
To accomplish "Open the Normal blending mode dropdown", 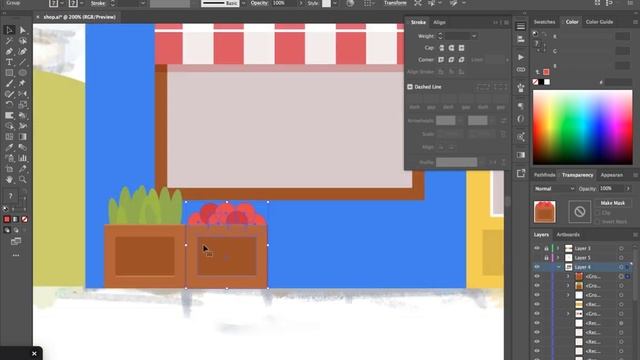I will pos(554,189).
